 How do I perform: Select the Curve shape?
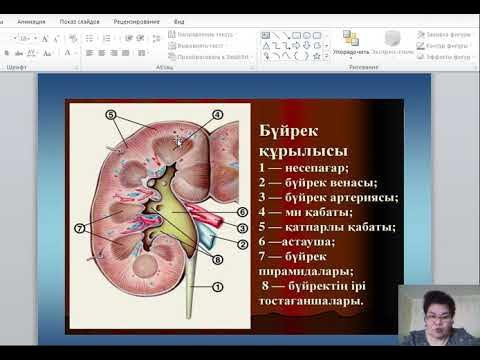click(286, 56)
